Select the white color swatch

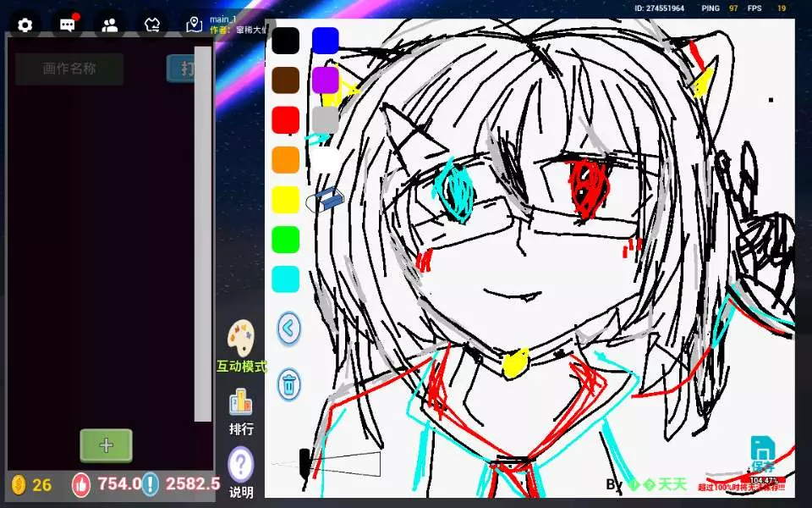pos(325,160)
